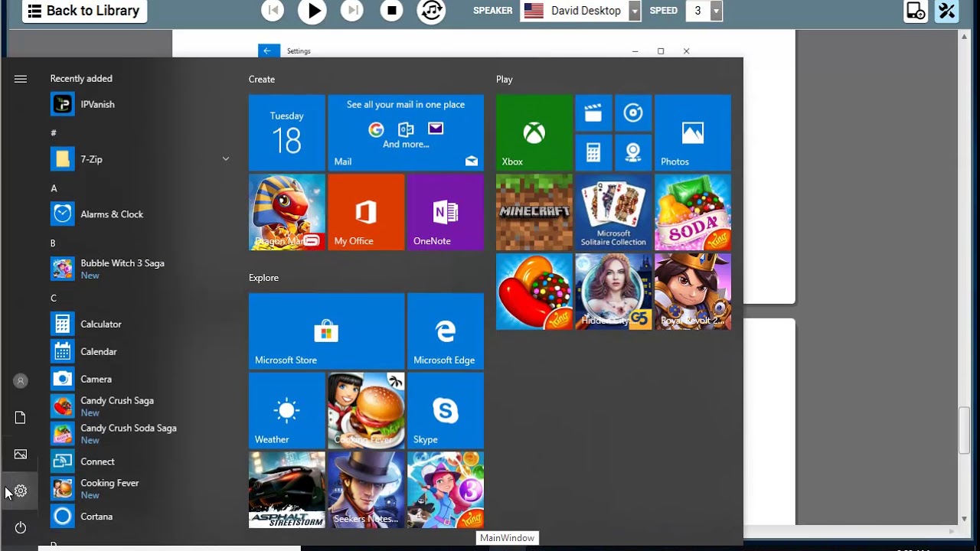980x551 pixels.
Task: Open Pictures icon in Start sidebar
Action: pos(21,454)
